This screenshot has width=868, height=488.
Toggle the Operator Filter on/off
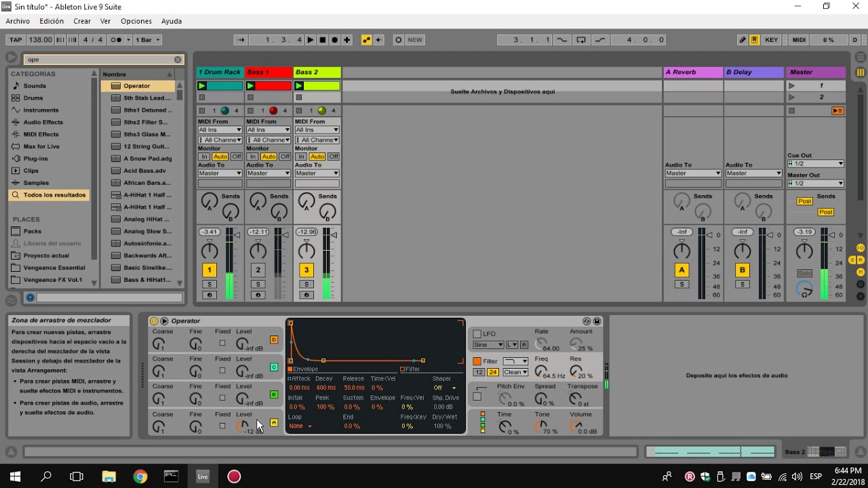pyautogui.click(x=477, y=361)
